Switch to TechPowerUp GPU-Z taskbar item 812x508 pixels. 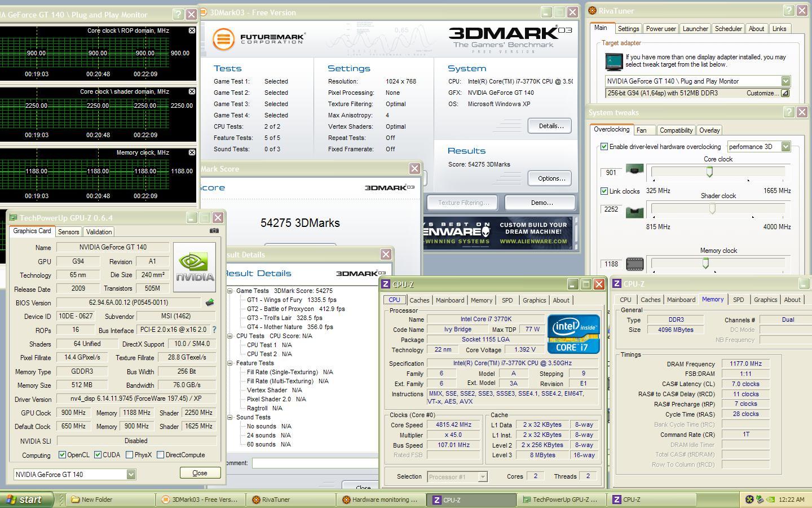click(x=562, y=500)
